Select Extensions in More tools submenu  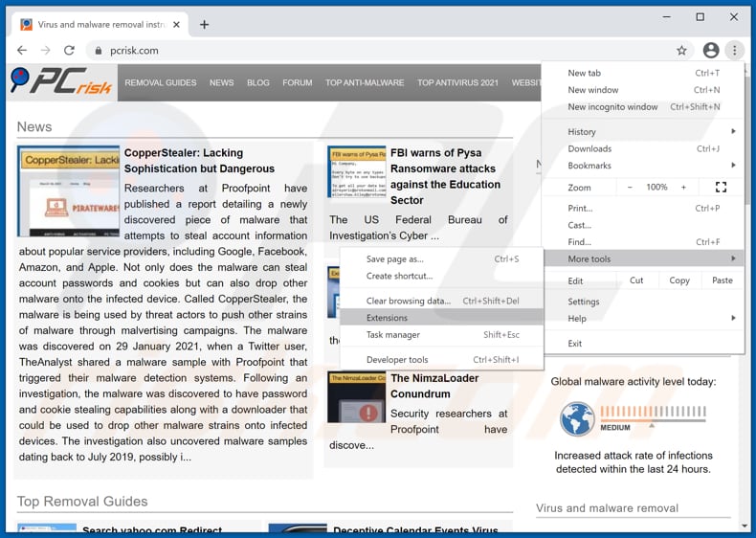coord(387,318)
